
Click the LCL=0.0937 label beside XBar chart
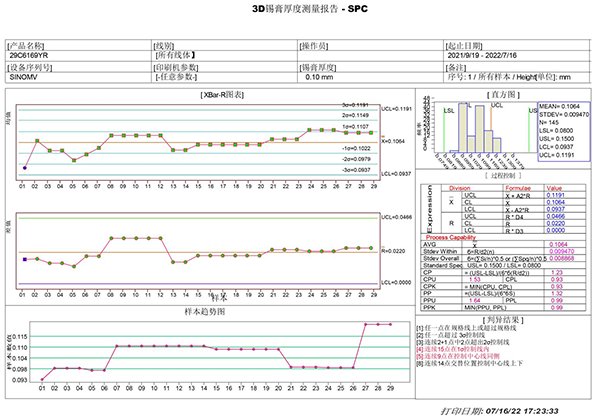pos(396,174)
